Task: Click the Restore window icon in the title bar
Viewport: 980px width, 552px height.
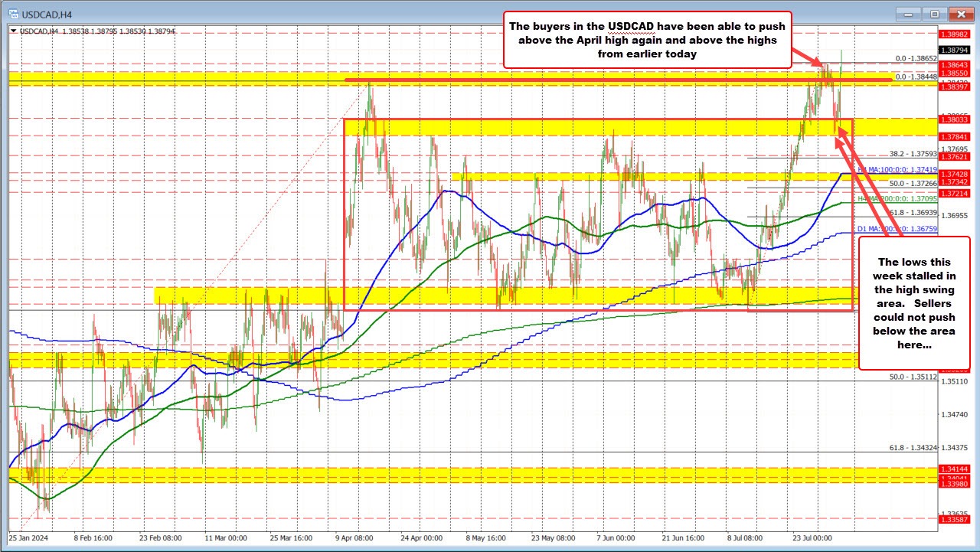Action: point(934,13)
